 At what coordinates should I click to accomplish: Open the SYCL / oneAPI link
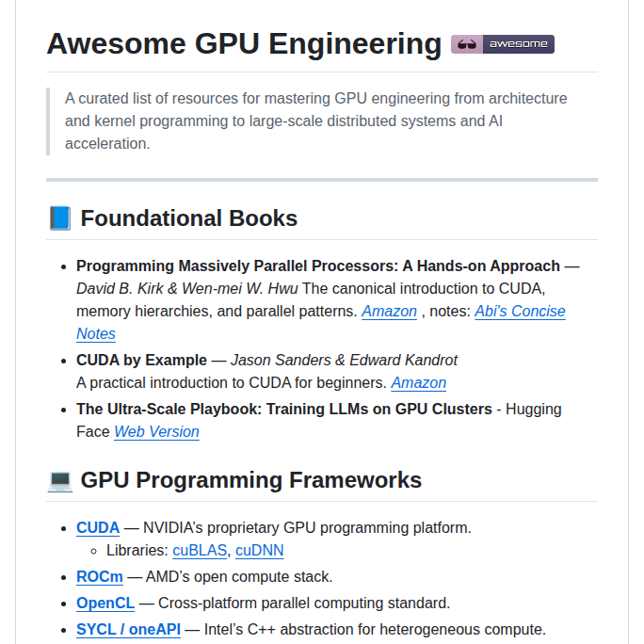tap(128, 629)
